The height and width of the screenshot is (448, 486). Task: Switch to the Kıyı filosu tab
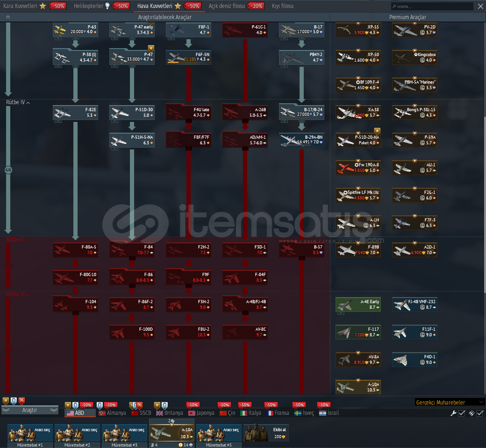click(283, 6)
